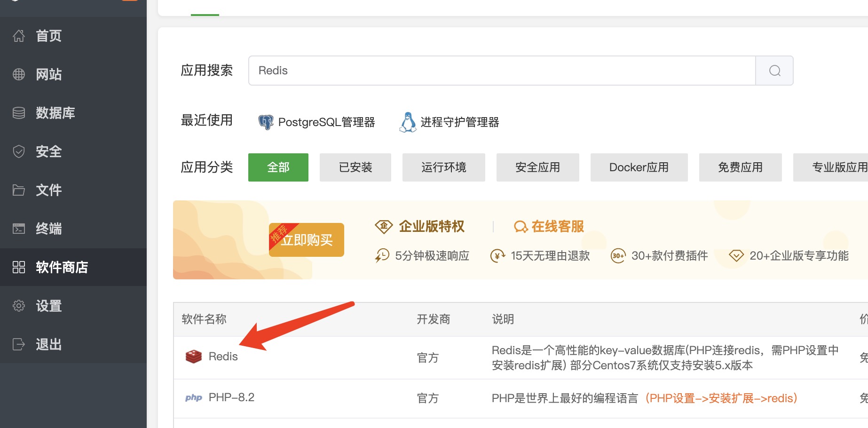Click the 30+款付费插件 text
Viewport: 868px width, 428px height.
[670, 256]
